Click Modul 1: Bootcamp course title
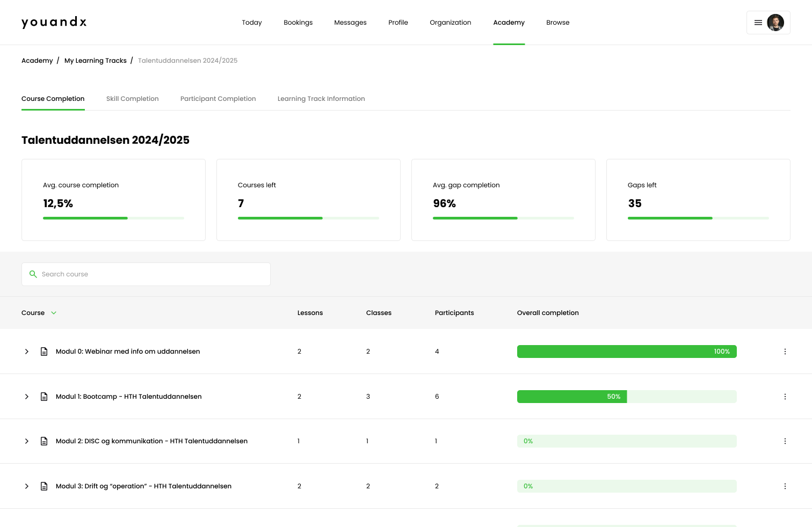The height and width of the screenshot is (527, 812). [129, 397]
